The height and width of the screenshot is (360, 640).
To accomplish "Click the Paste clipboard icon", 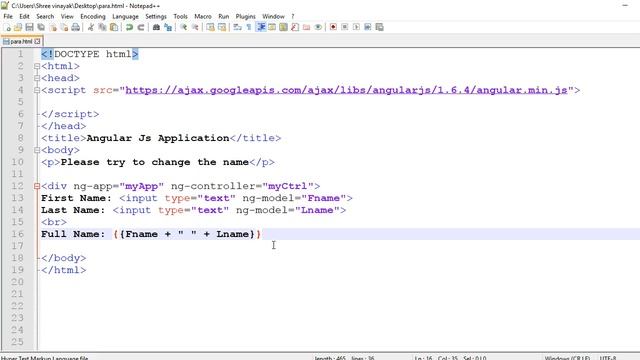I will pos(114,27).
